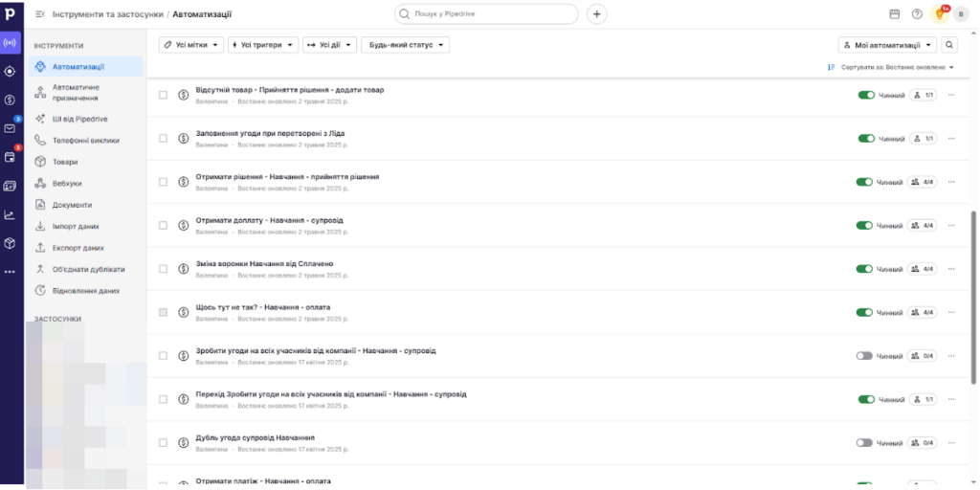Open options dots for Відсутній товар row

pos(951,95)
